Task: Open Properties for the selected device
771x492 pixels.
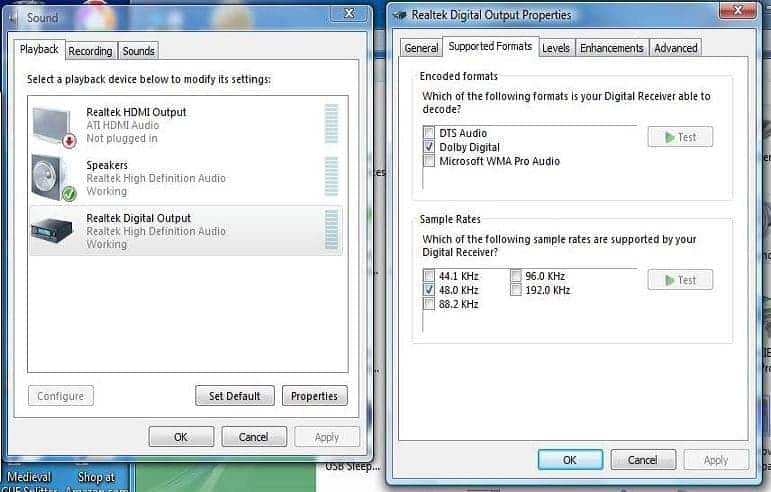Action: (315, 396)
